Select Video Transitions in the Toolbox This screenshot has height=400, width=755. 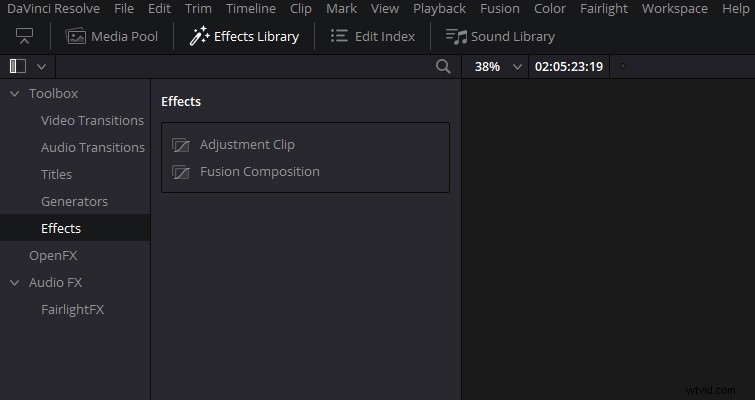(x=92, y=120)
